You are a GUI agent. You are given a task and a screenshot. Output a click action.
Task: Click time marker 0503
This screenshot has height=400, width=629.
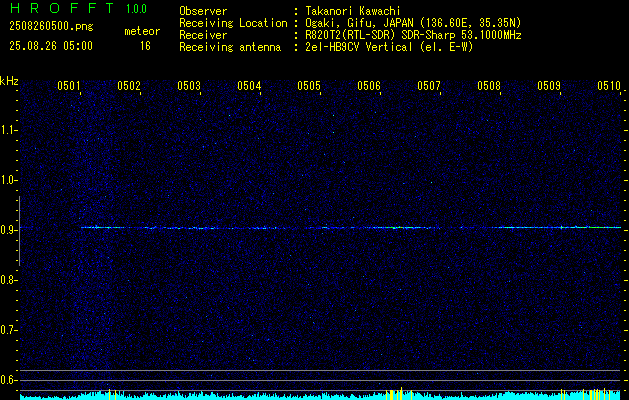189,85
